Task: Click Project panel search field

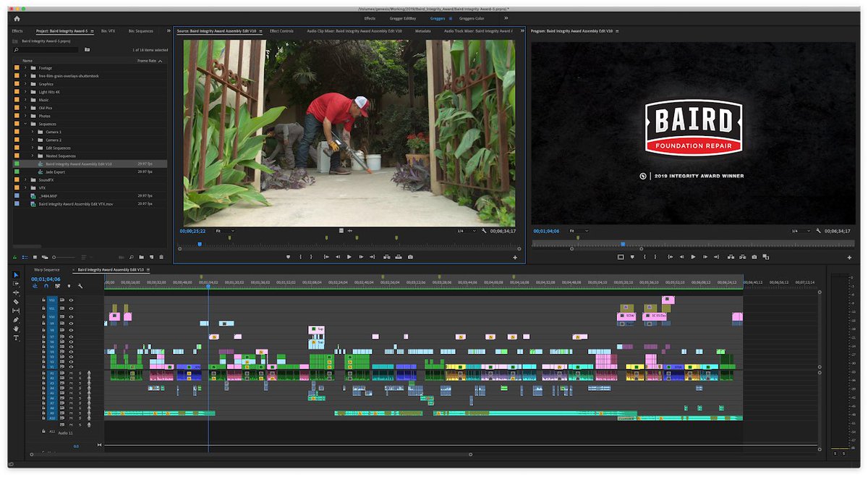Action: 47,49
